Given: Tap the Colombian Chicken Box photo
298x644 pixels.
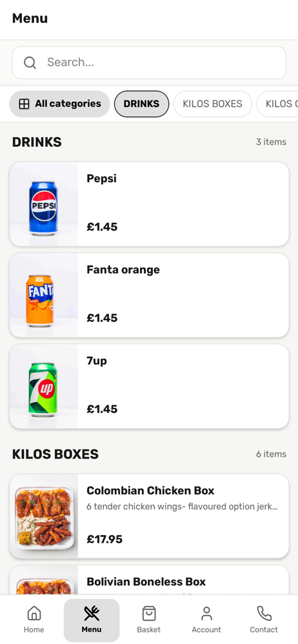Looking at the screenshot, I should pyautogui.click(x=44, y=516).
